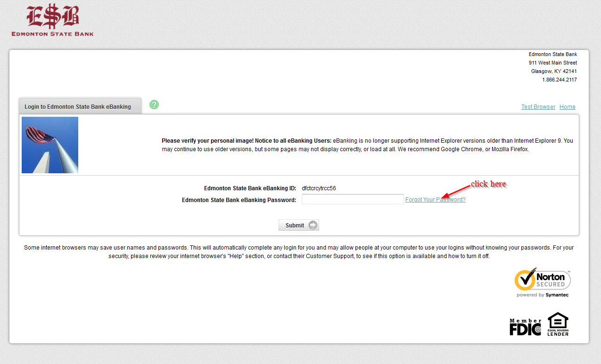This screenshot has width=601, height=364.
Task: Focus the eBanking Password input field
Action: point(353,199)
